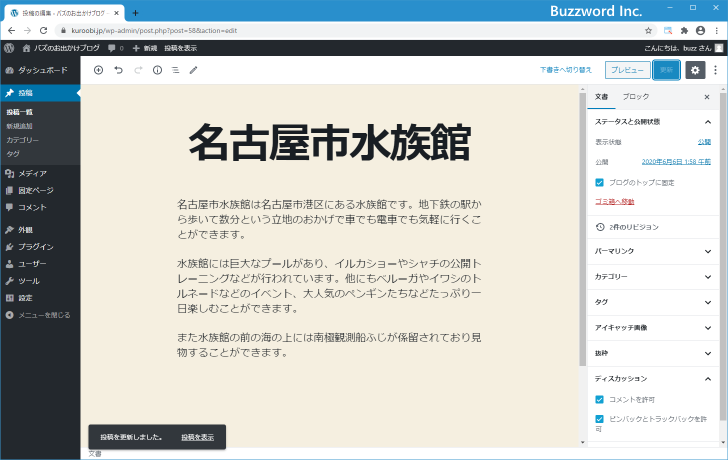Click ゴミ箱へ移動 link

click(614, 201)
